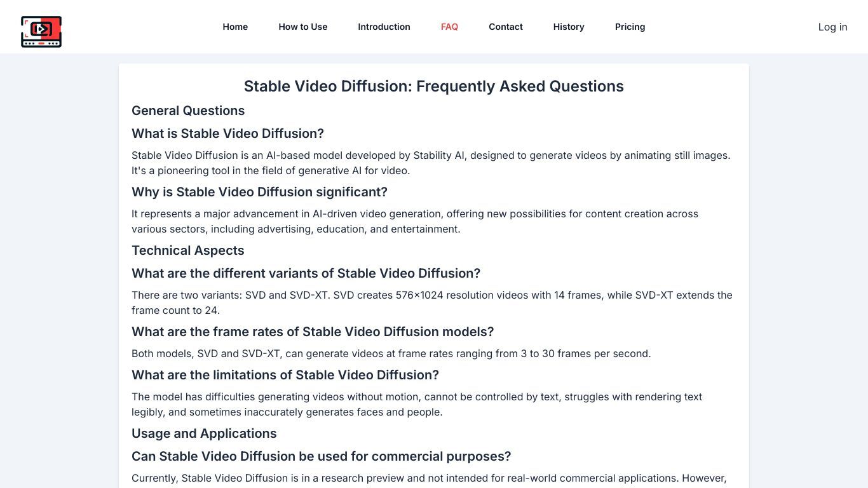Click the paragraph about 'difficulties generating videos without motion'

pyautogui.click(x=417, y=404)
